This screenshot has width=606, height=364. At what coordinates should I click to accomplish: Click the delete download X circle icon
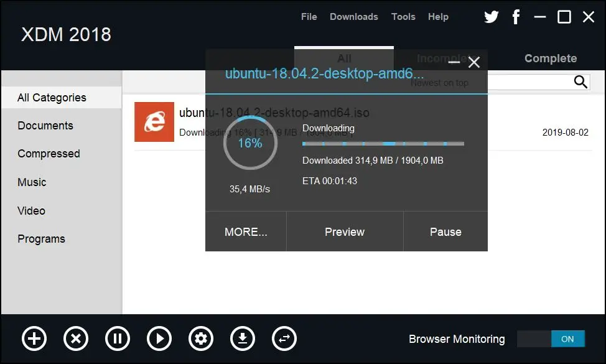76,339
